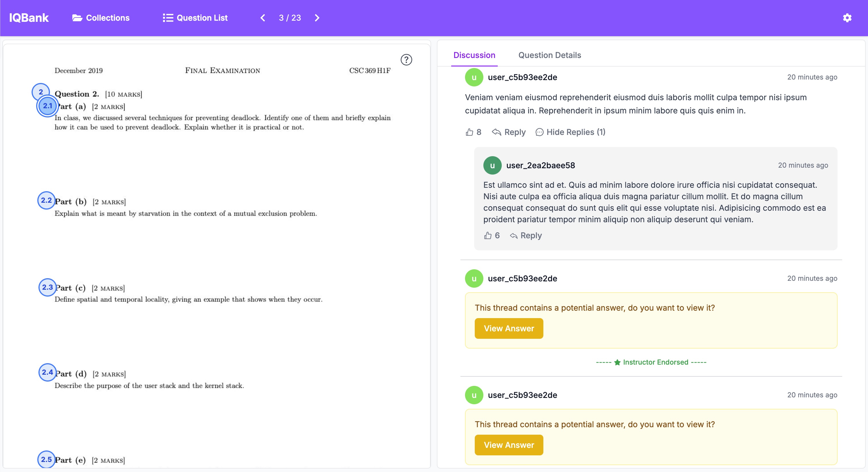Open the Collections folder
868x472 pixels.
coord(101,18)
